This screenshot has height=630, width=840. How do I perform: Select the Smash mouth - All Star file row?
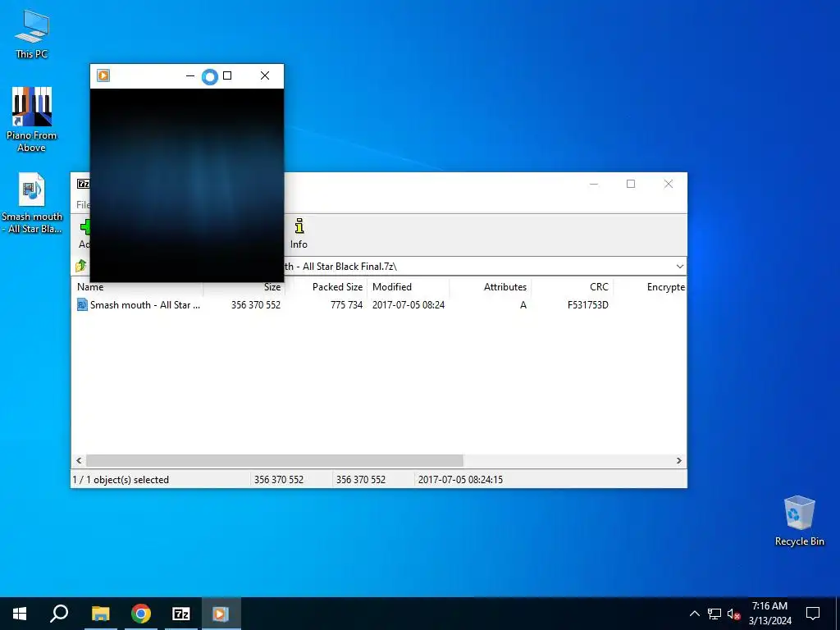(x=379, y=305)
